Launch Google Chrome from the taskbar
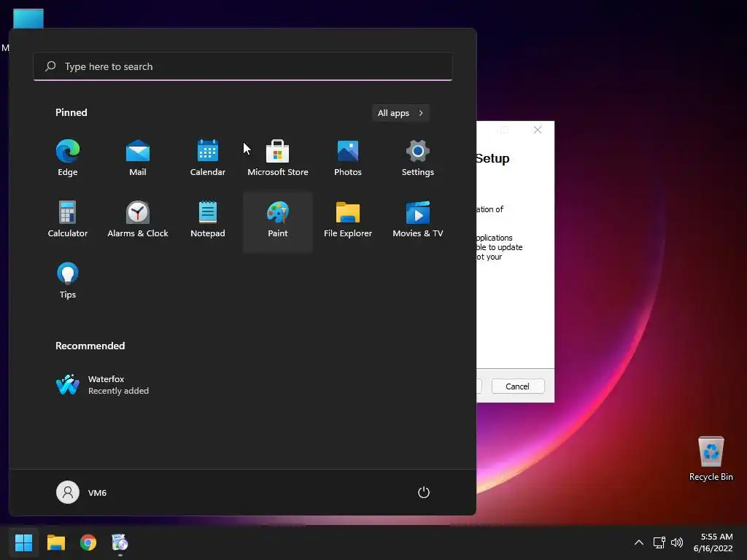 click(x=88, y=542)
